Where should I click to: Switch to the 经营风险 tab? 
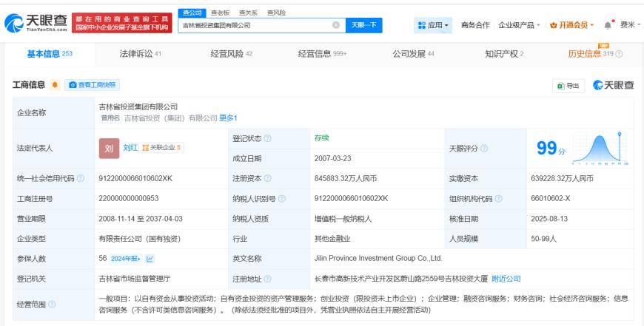(x=232, y=54)
